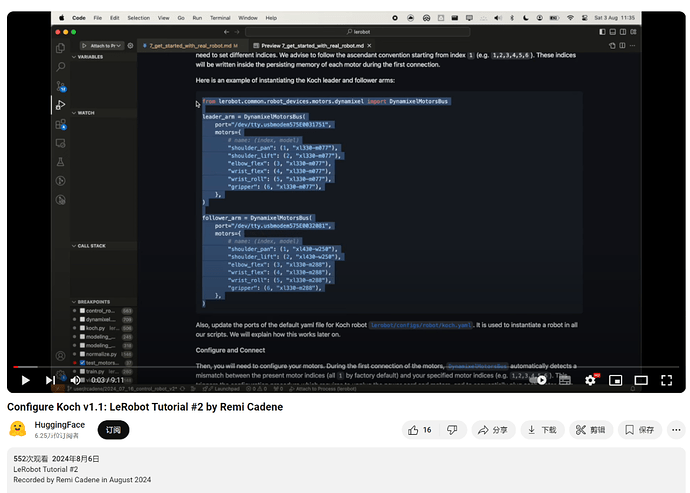Click the dislike thumbs-down icon
The image size is (690, 493).
pyautogui.click(x=452, y=430)
